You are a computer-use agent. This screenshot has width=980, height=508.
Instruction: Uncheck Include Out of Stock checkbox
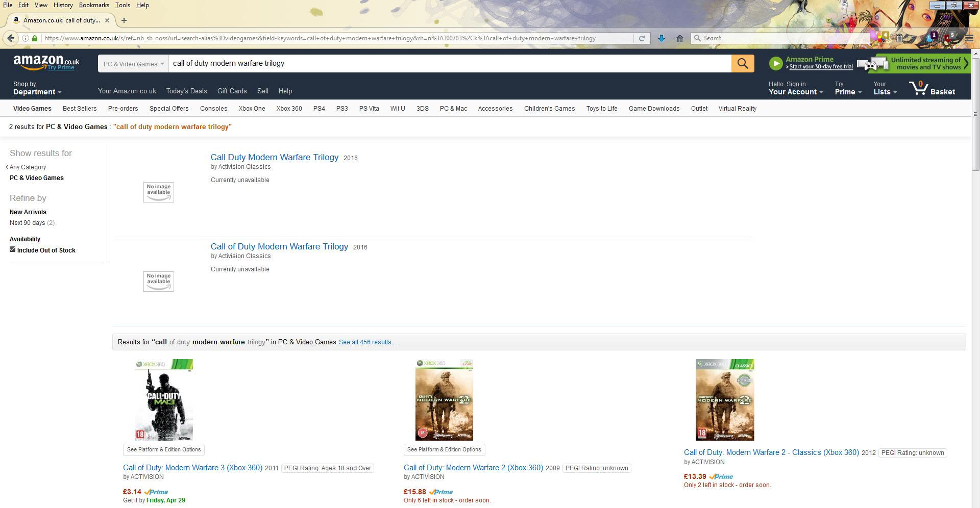tap(13, 249)
